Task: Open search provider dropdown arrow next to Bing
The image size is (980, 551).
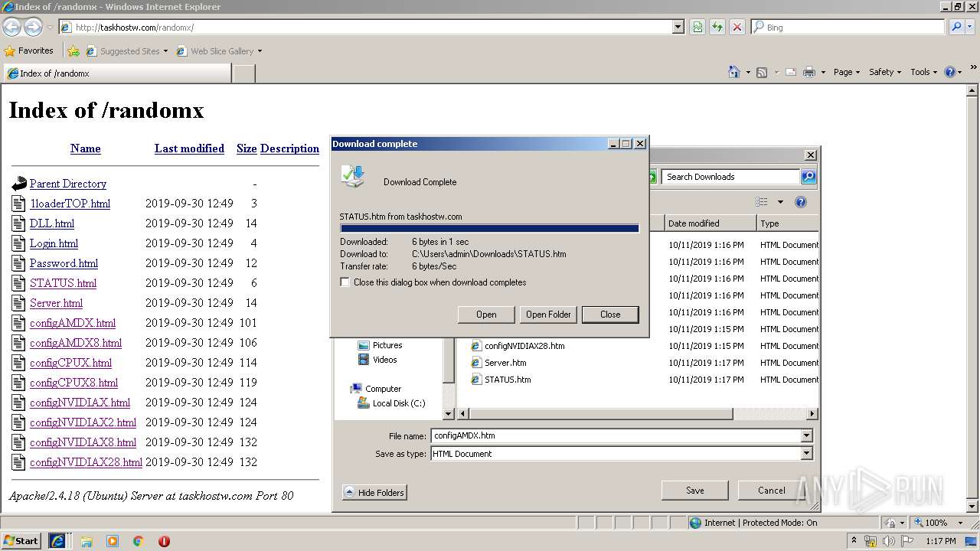Action: [x=970, y=27]
